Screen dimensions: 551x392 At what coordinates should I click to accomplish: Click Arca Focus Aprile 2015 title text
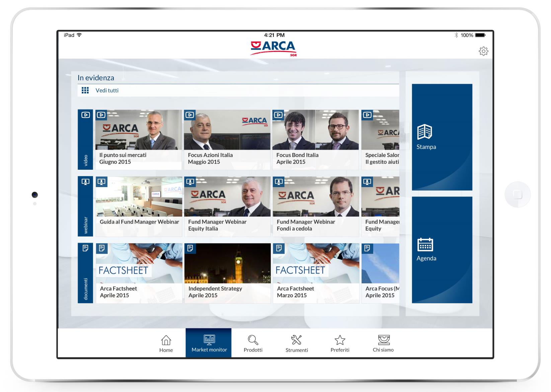click(x=382, y=292)
